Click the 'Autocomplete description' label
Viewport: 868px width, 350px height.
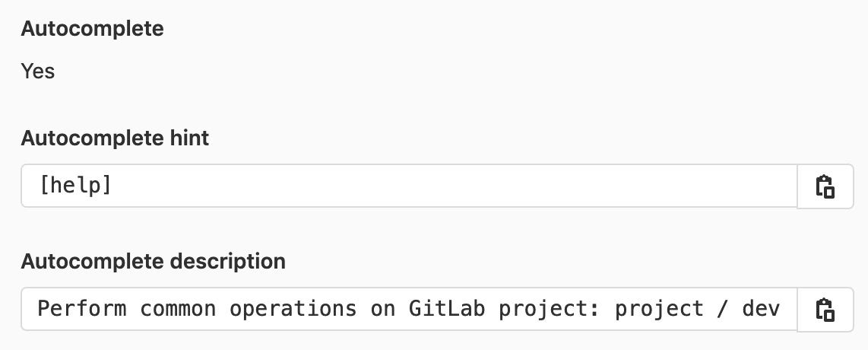(154, 261)
